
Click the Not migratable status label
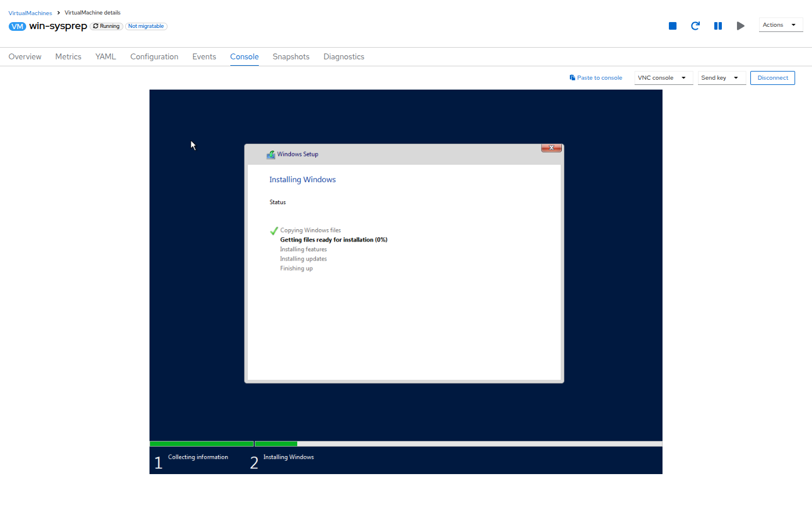tap(146, 26)
